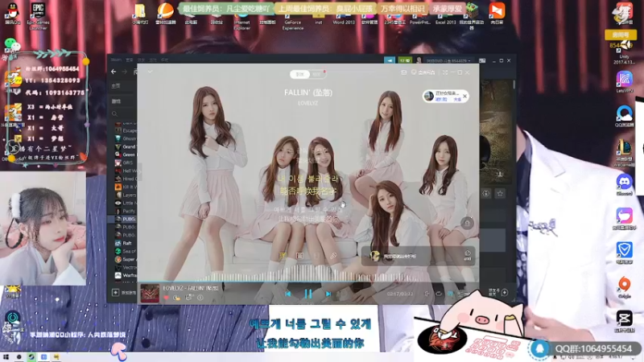Open the Discord desktop icon
Viewport: 644px width, 362px height.
point(625,184)
